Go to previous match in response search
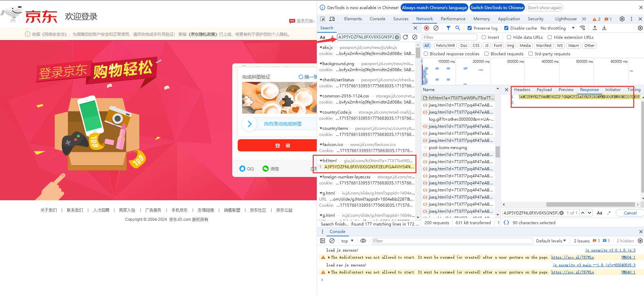Viewport: 644px width, 295px height. coord(583,213)
